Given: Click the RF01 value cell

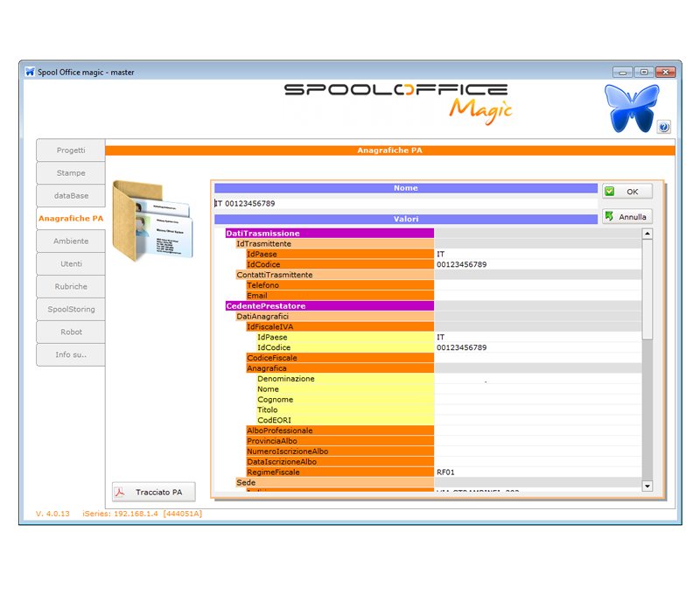Looking at the screenshot, I should 538,472.
